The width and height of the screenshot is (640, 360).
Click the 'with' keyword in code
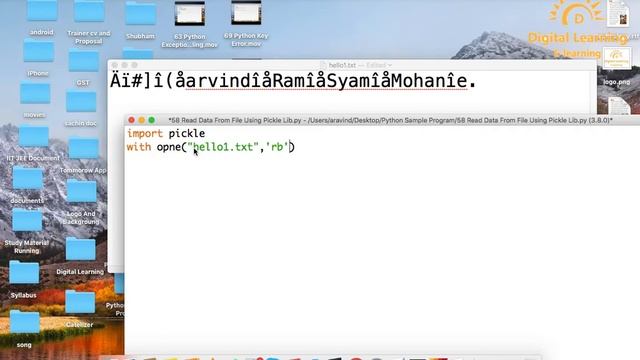click(x=139, y=147)
